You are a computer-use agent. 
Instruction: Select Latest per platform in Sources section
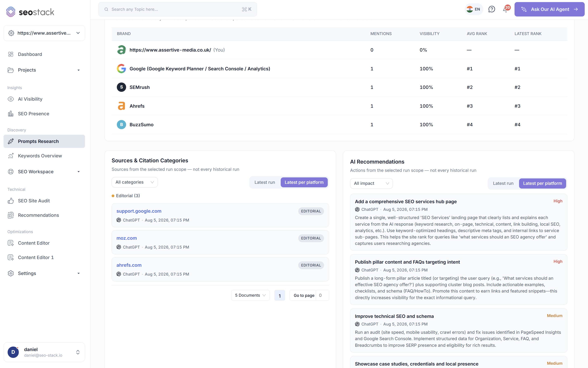tap(304, 182)
